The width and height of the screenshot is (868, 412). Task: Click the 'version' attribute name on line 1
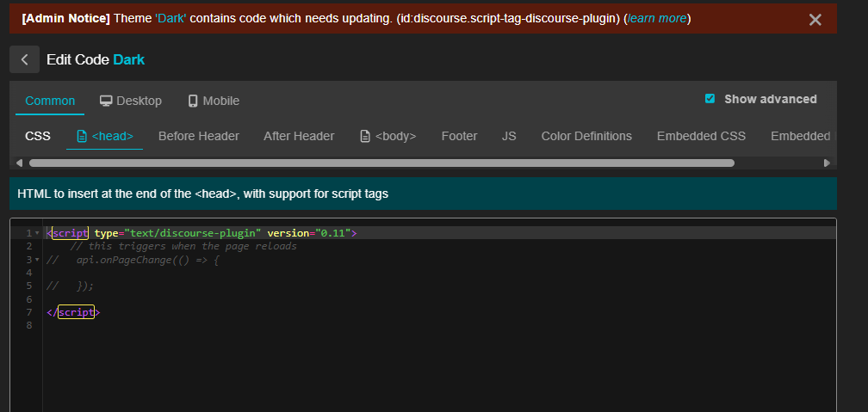pyautogui.click(x=288, y=233)
